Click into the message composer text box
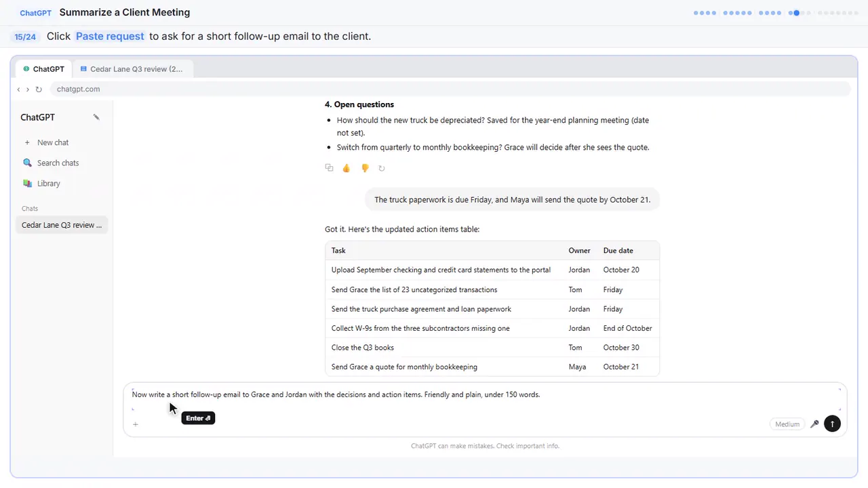The height and width of the screenshot is (488, 868). coord(485,399)
